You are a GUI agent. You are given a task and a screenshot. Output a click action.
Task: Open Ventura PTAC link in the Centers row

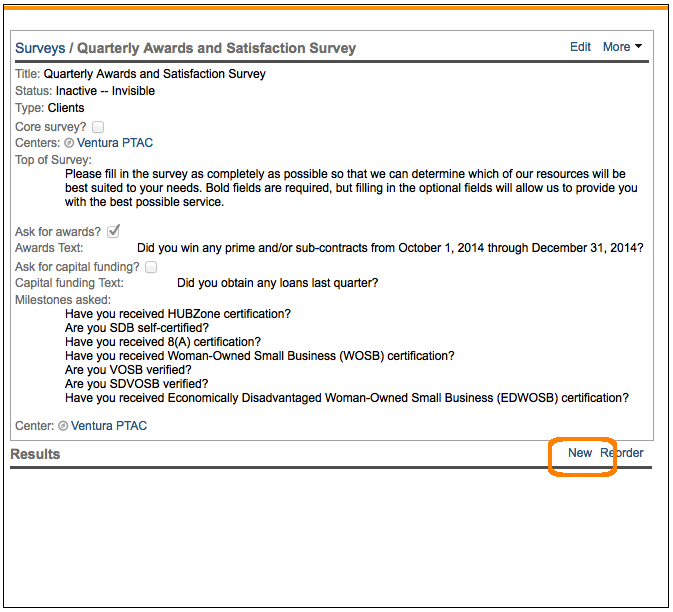[115, 143]
